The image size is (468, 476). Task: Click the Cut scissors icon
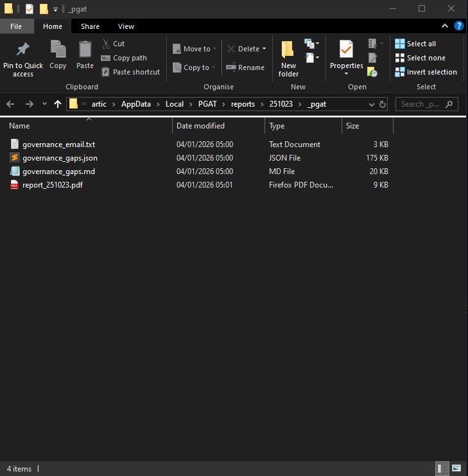[106, 44]
